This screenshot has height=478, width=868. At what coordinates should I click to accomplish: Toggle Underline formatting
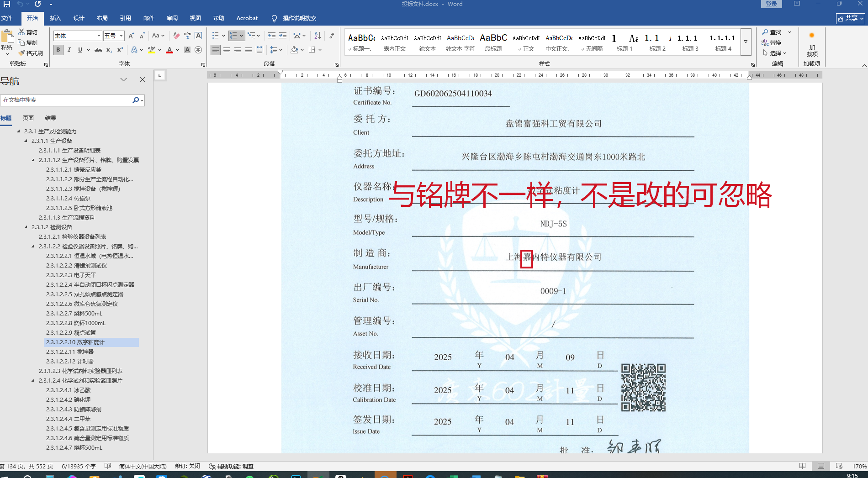tap(80, 50)
